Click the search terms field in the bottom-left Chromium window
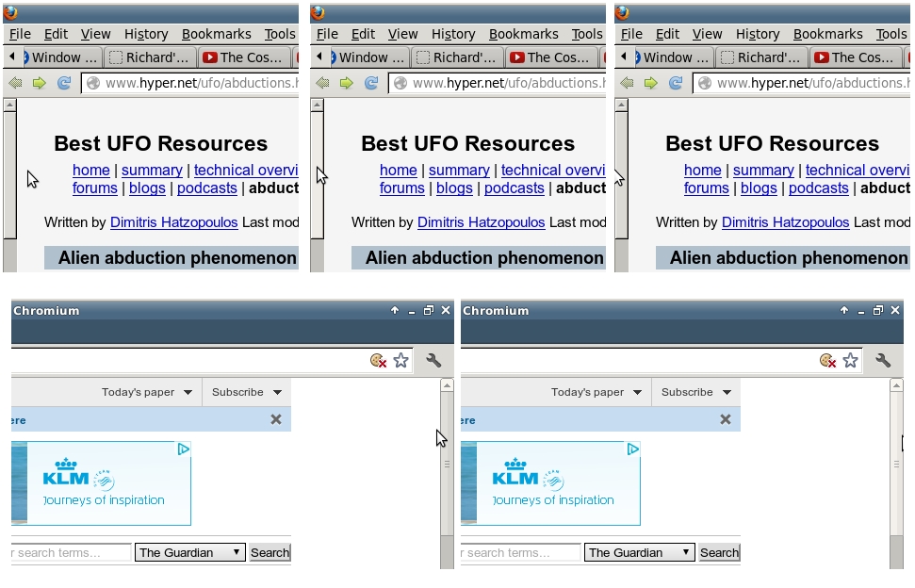The height and width of the screenshot is (588, 915). pos(71,552)
